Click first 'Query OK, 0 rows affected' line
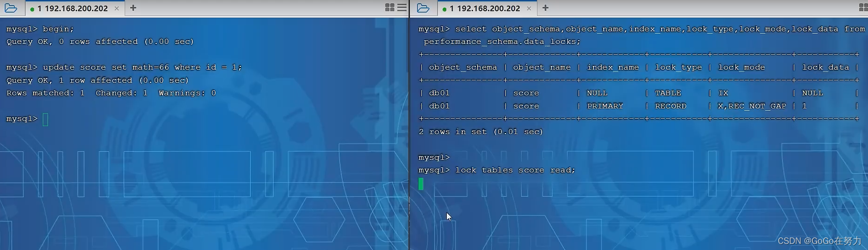 (100, 42)
